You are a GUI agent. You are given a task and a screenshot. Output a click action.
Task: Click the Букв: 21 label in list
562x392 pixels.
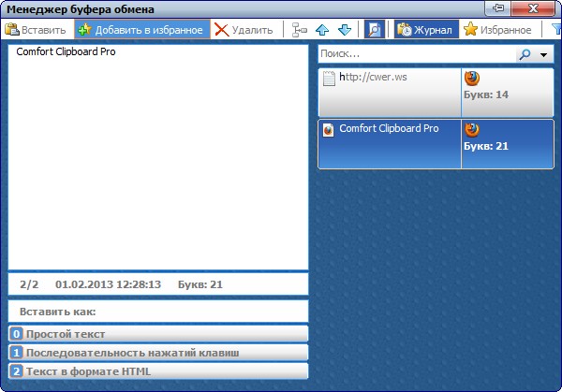(x=486, y=146)
